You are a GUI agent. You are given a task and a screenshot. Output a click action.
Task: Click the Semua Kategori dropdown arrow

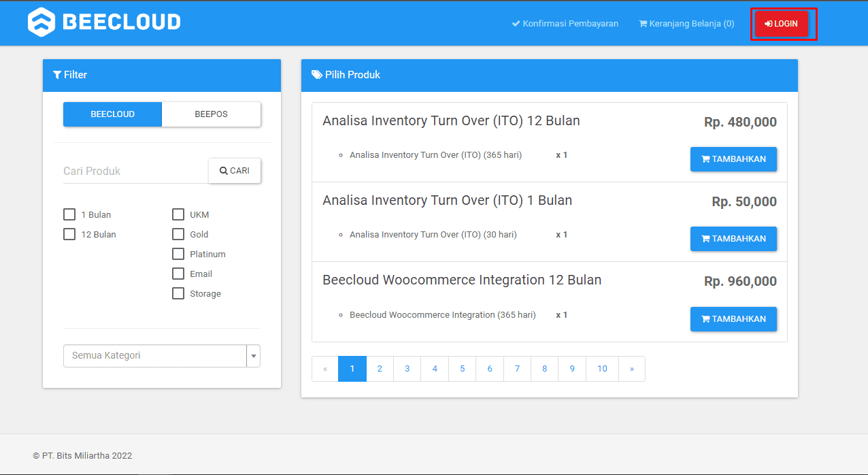click(254, 356)
